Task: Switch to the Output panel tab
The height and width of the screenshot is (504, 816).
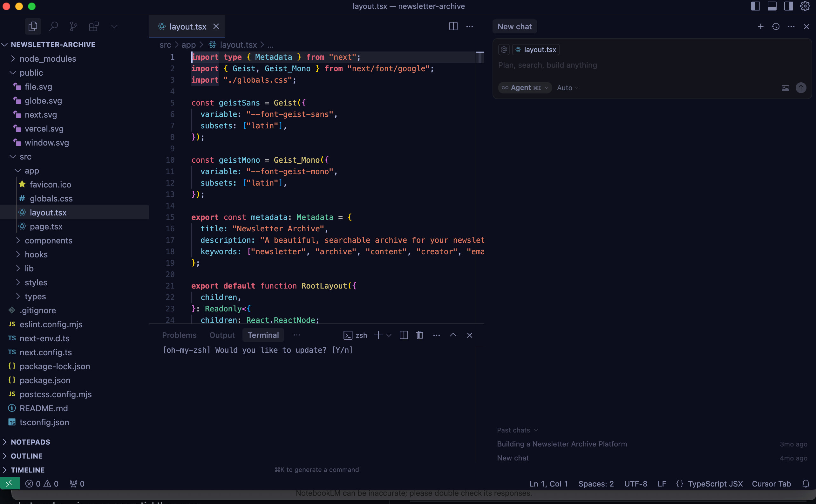Action: 222,335
